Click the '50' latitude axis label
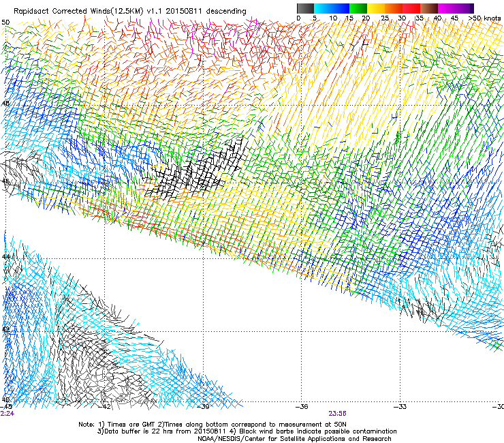Screen dimensions: 504x443 [x=5, y=22]
